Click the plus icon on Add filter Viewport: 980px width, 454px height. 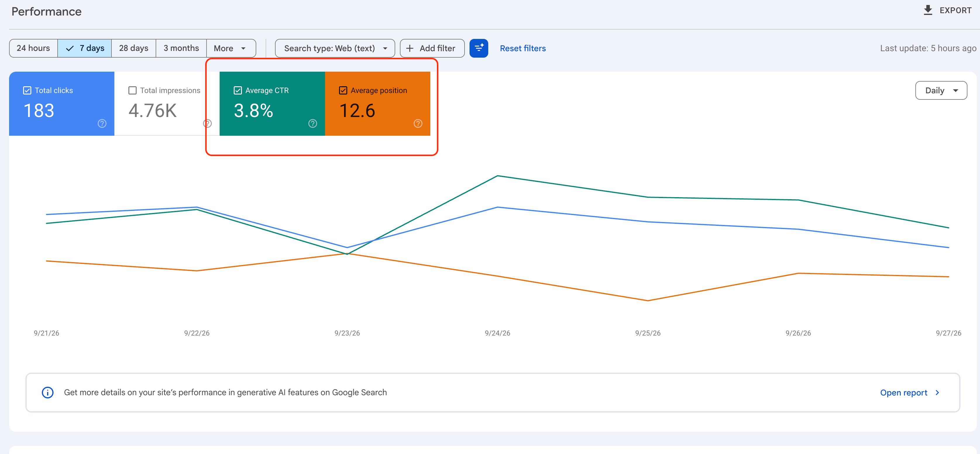click(x=410, y=48)
